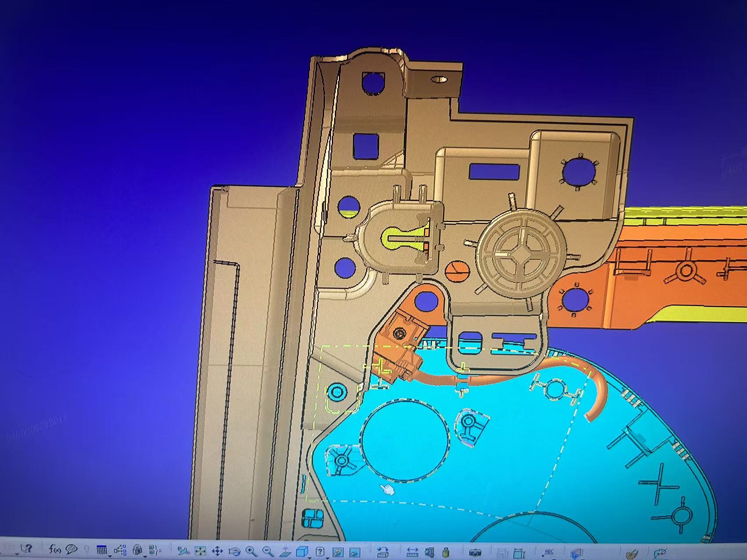The width and height of the screenshot is (747, 560).
Task: Select the Measure Between ruler tool
Action: (412, 552)
